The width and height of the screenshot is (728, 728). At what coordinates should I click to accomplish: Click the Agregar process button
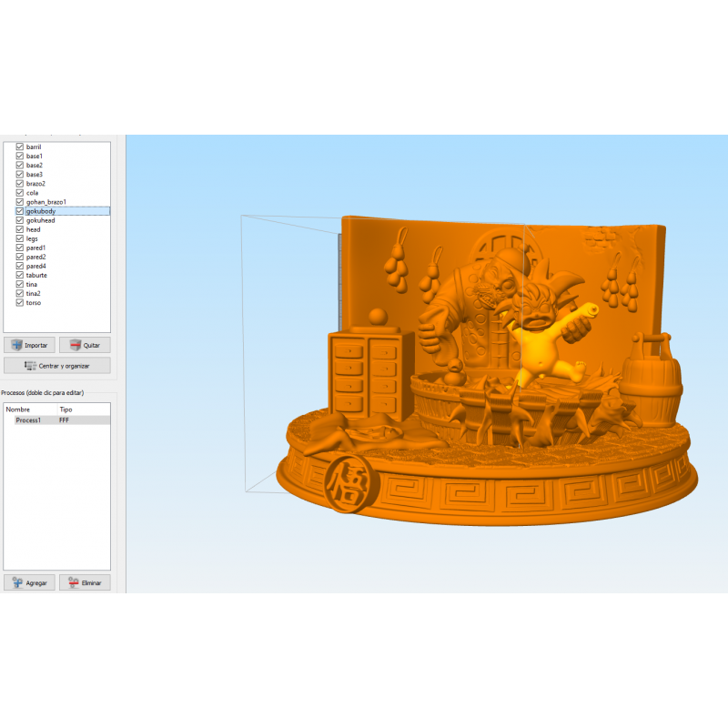click(30, 582)
